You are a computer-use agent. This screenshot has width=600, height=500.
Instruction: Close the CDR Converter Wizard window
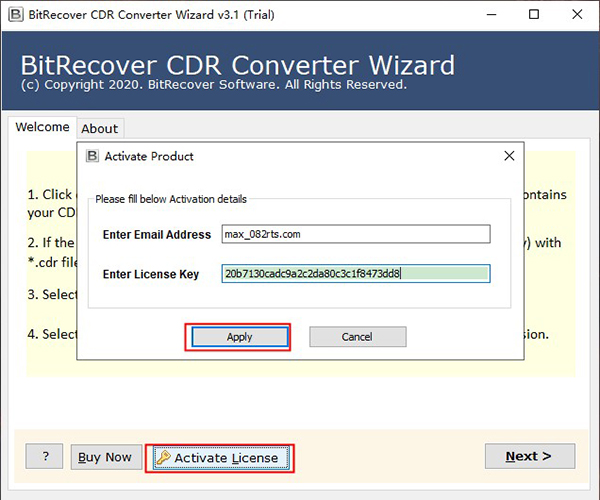[577, 15]
